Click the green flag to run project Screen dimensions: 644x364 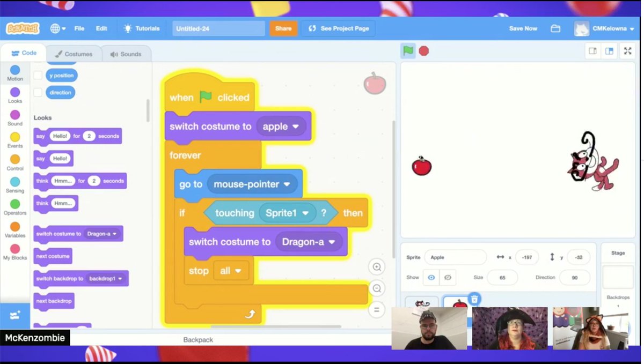[x=408, y=51]
